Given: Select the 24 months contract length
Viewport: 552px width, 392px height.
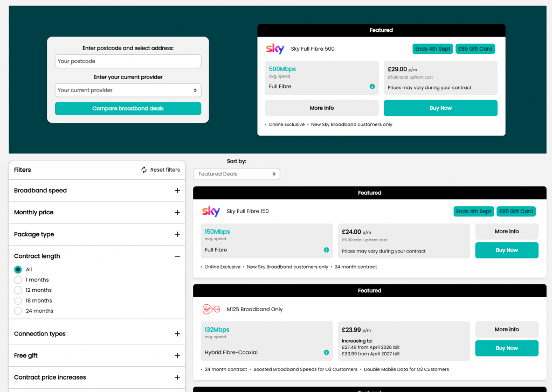Looking at the screenshot, I should [18, 311].
